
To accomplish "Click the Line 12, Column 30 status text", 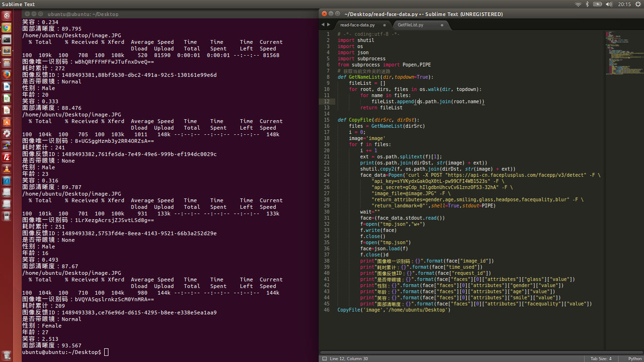I will pos(349,359).
